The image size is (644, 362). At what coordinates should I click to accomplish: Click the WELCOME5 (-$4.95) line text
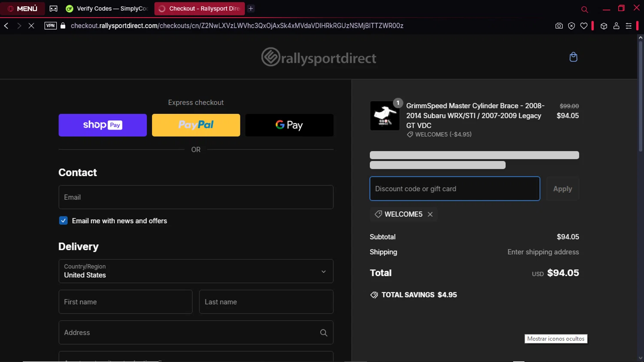[443, 134]
